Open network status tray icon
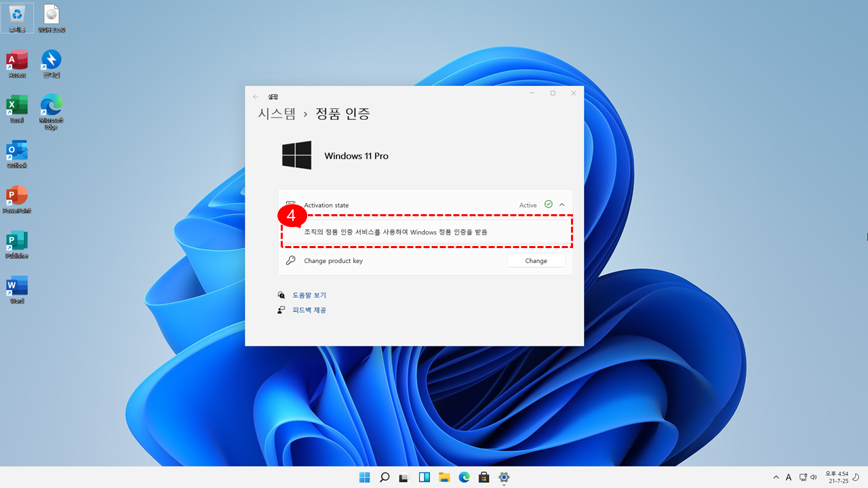868x488 pixels. click(x=804, y=477)
